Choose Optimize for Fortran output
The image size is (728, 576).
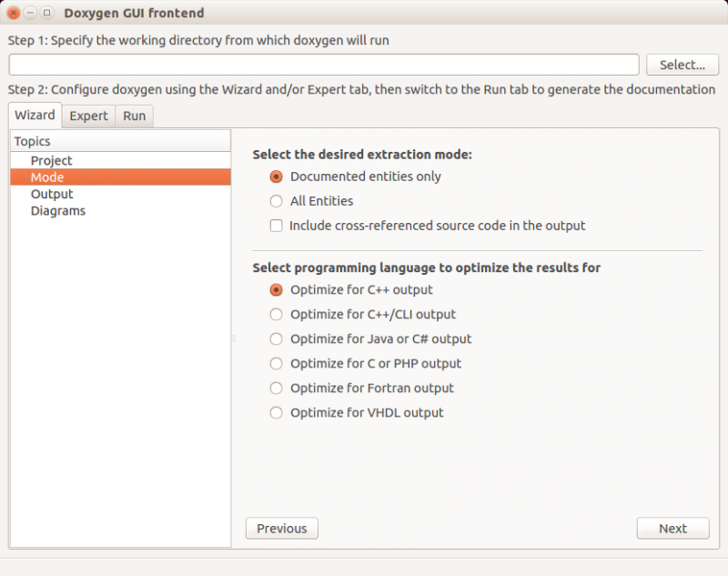tap(277, 389)
